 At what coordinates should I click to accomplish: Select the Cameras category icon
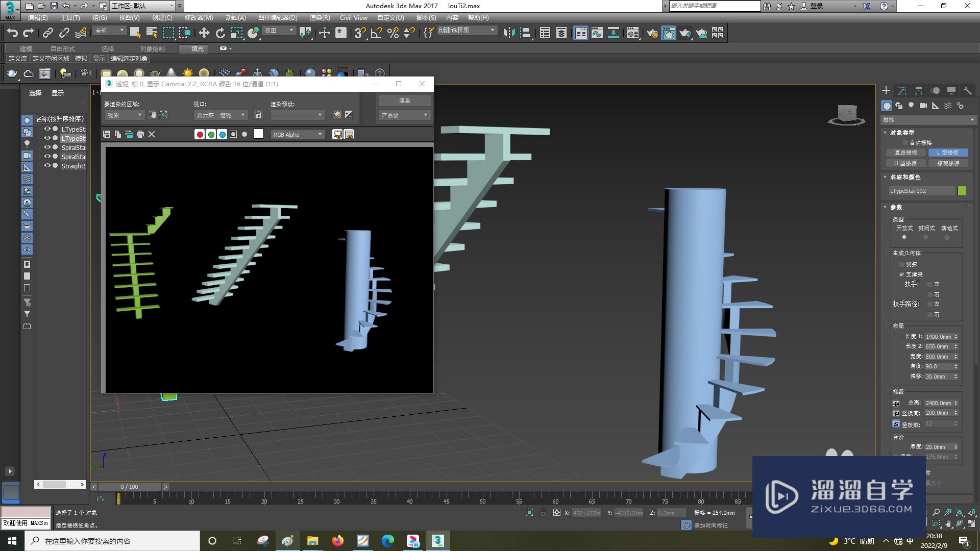(x=923, y=106)
